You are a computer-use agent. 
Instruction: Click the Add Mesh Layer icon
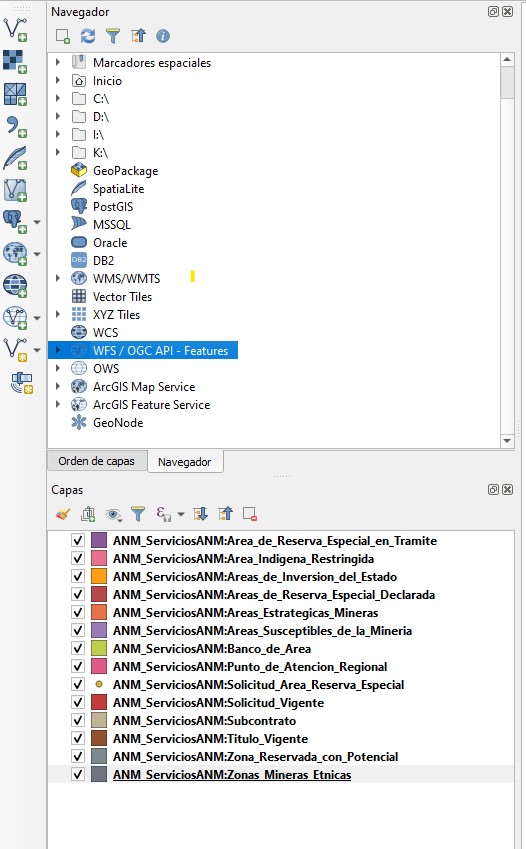[x=15, y=94]
